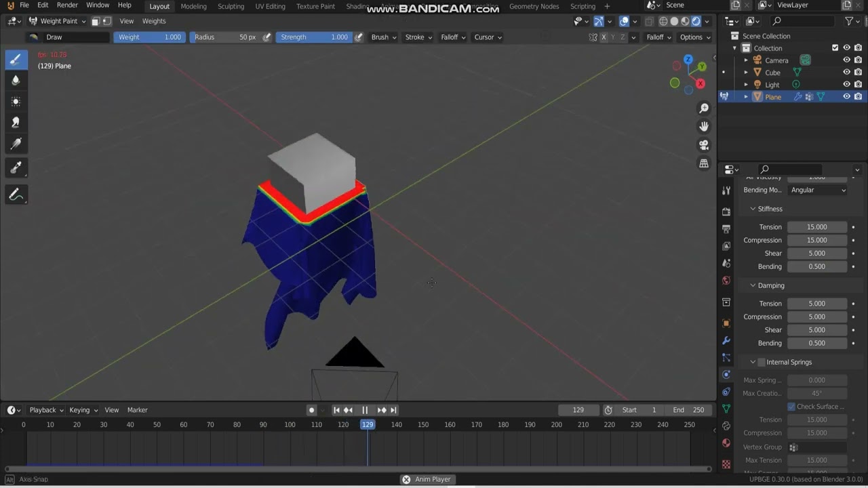Switch to the Sculpting workspace tab
Screen dimensions: 868x488
click(231, 6)
